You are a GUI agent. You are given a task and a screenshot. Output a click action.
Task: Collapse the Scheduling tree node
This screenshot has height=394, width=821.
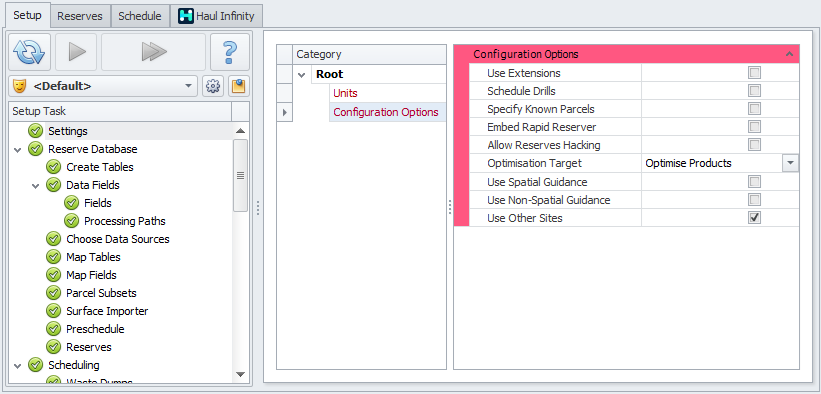(18, 366)
